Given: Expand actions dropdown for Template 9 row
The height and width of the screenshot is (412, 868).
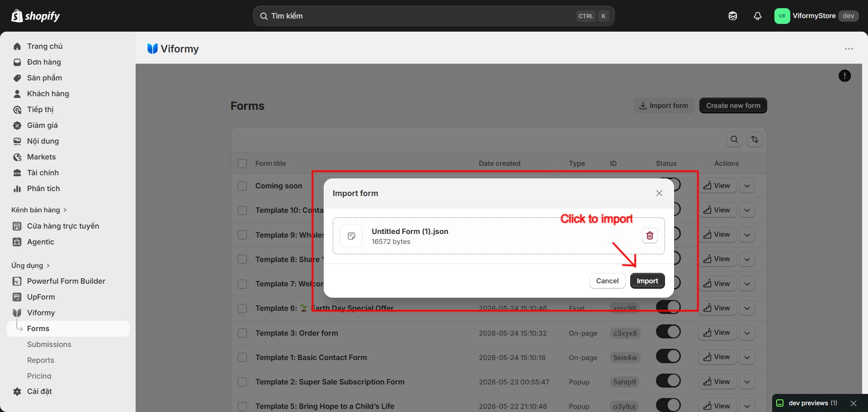Looking at the screenshot, I should pos(747,234).
